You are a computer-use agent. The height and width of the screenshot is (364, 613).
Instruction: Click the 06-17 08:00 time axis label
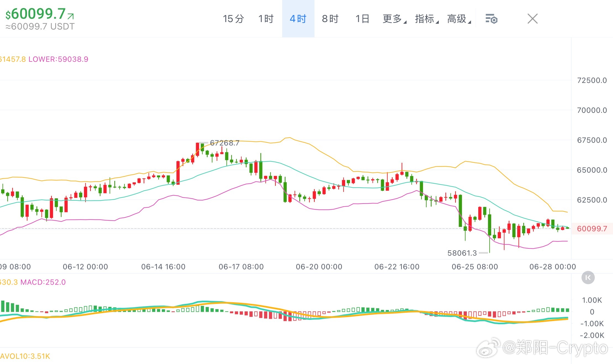[241, 267]
